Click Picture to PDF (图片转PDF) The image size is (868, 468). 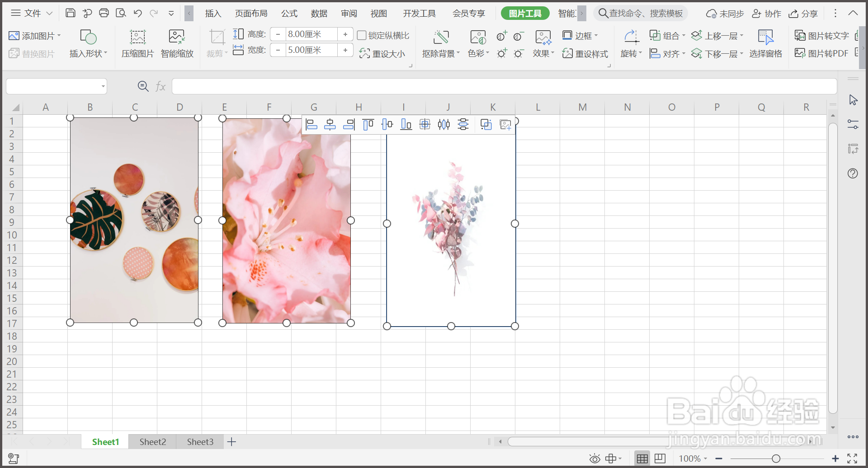[821, 53]
